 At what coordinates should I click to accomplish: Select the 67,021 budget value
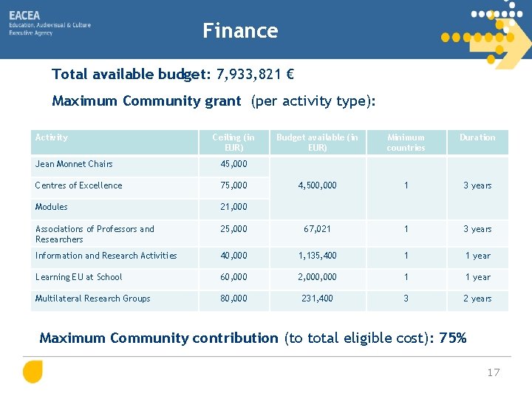pos(317,229)
